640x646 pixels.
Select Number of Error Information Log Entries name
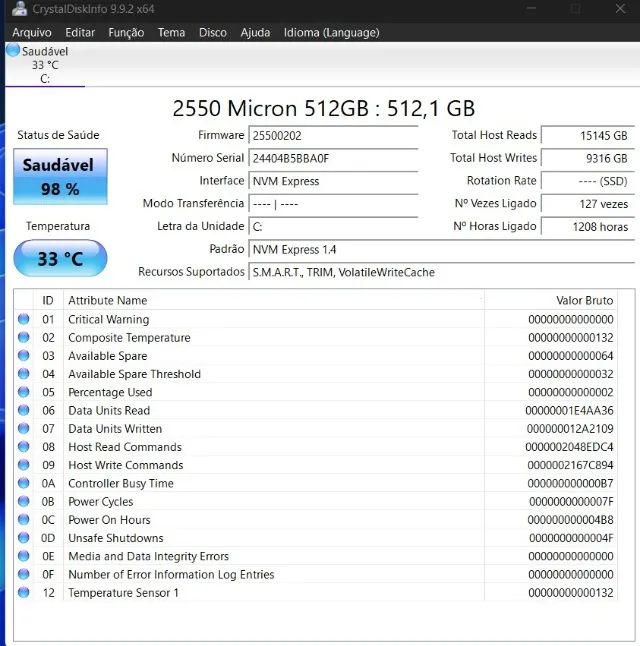coord(171,574)
